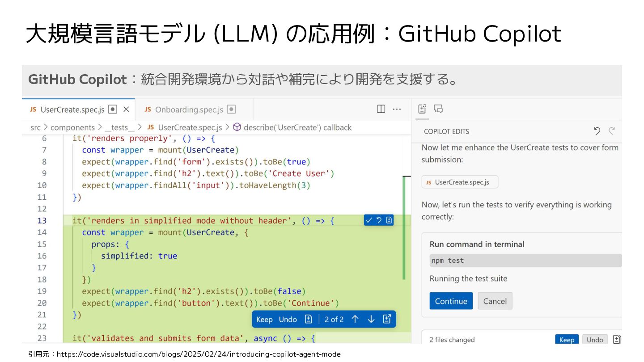Close the UserCreate.spec.js tab with the X
This screenshot has height=362, width=644.
coord(126,109)
